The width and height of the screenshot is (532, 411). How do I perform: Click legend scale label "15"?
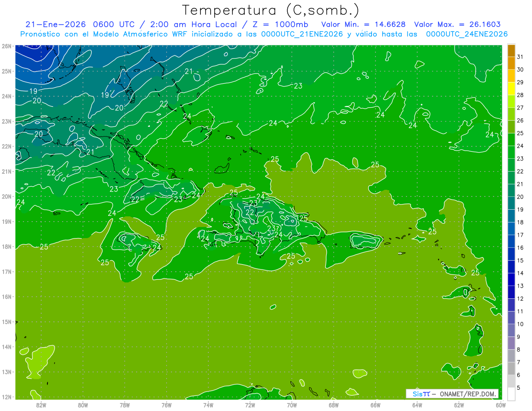pyautogui.click(x=520, y=261)
